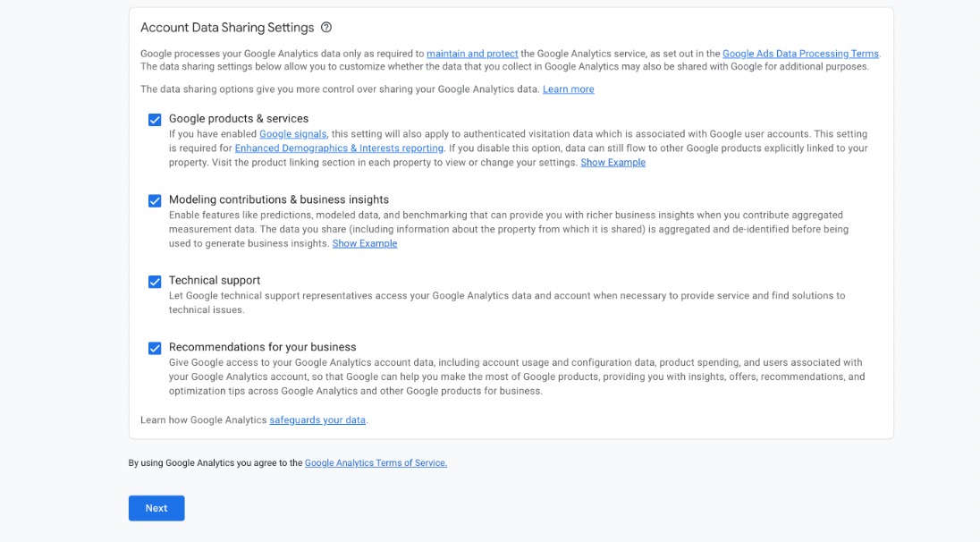Follow the Learn more link
980x542 pixels.
pyautogui.click(x=568, y=89)
